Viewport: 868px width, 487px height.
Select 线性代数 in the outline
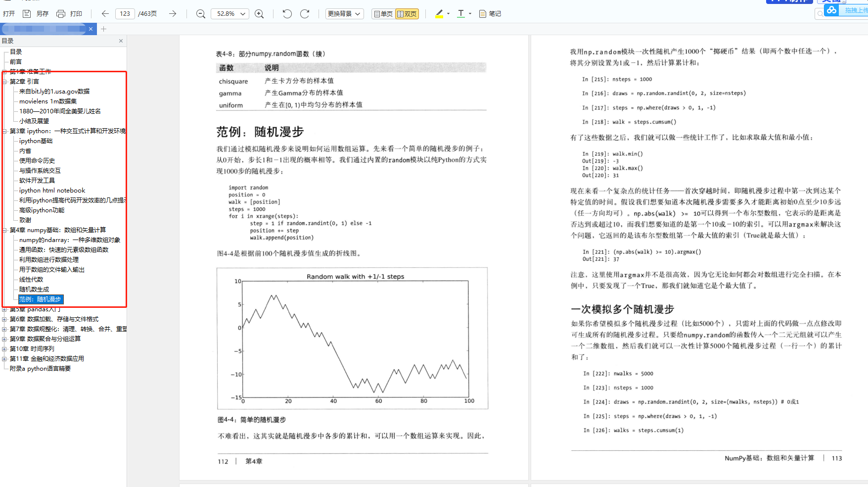tap(31, 280)
